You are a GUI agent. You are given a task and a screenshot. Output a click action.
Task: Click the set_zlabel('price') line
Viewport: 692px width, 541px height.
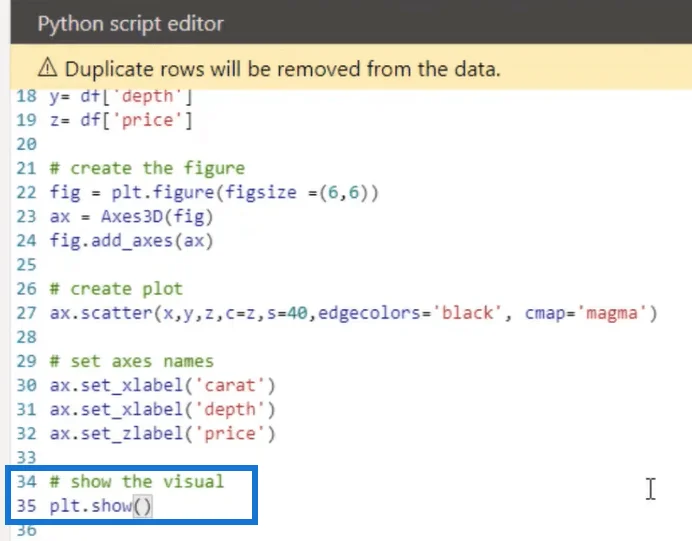click(162, 434)
